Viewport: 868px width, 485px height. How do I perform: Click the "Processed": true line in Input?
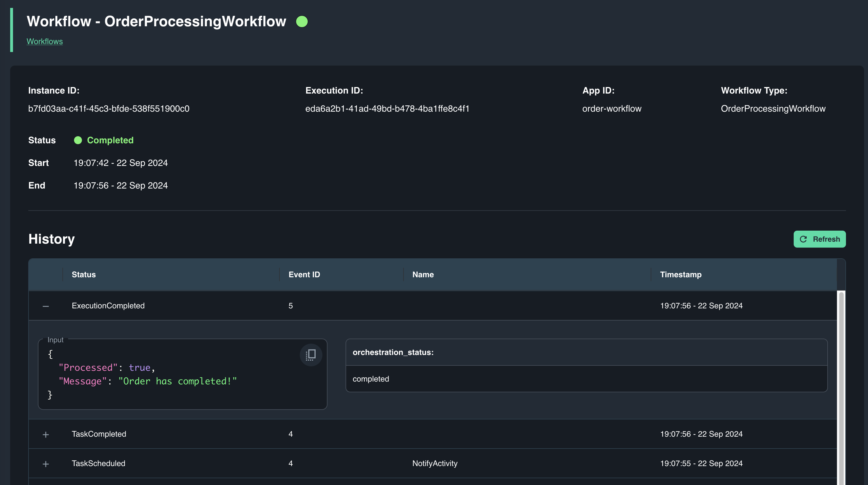[x=107, y=367]
